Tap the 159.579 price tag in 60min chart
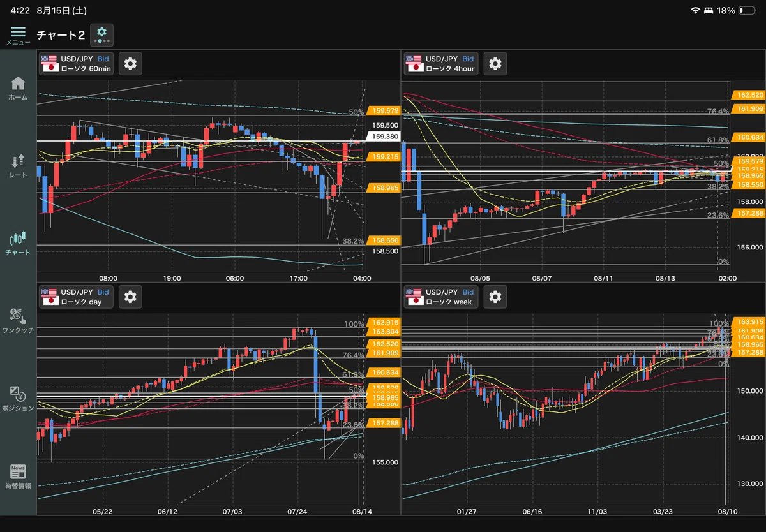Viewport: 766px width, 532px height. [x=383, y=110]
